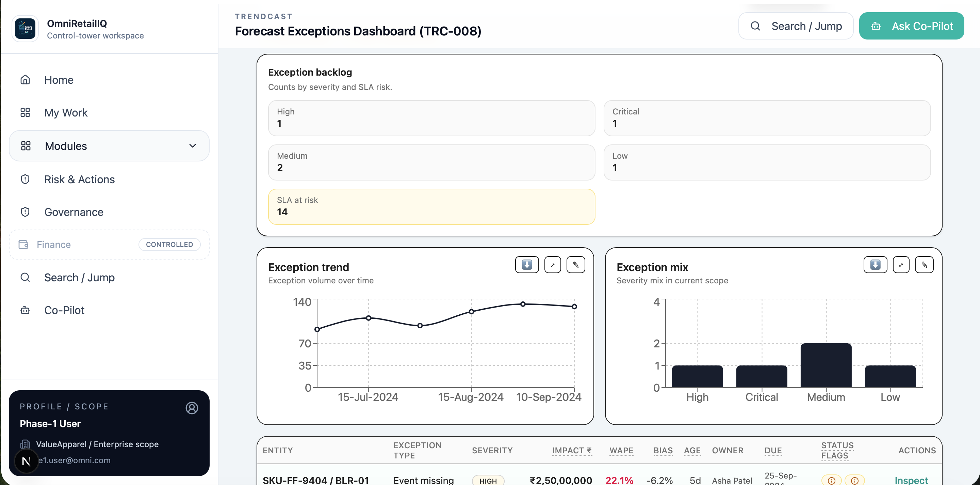Open the profile avatar icon
This screenshot has height=485, width=980.
point(192,408)
